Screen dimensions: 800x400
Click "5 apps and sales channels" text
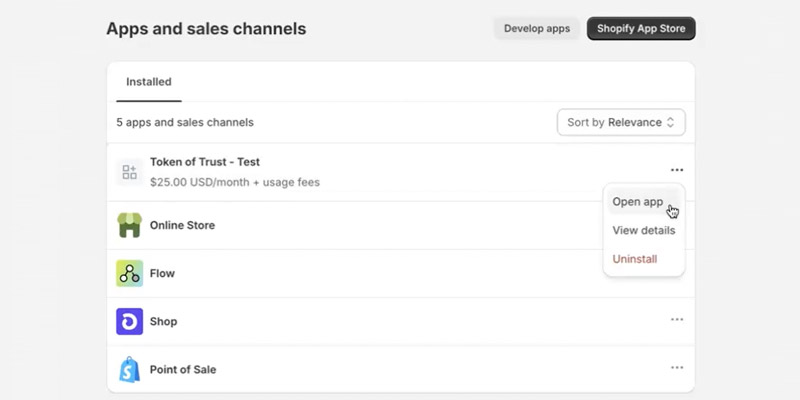pyautogui.click(x=185, y=122)
